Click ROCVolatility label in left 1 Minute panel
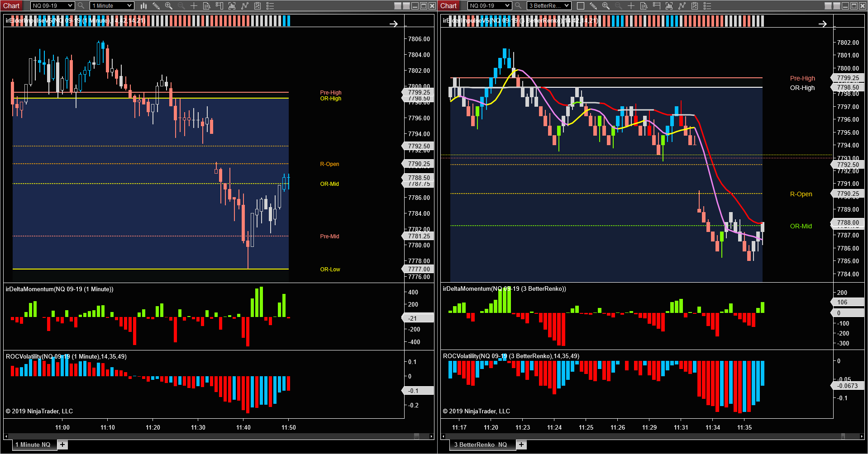This screenshot has height=454, width=868. pos(66,356)
